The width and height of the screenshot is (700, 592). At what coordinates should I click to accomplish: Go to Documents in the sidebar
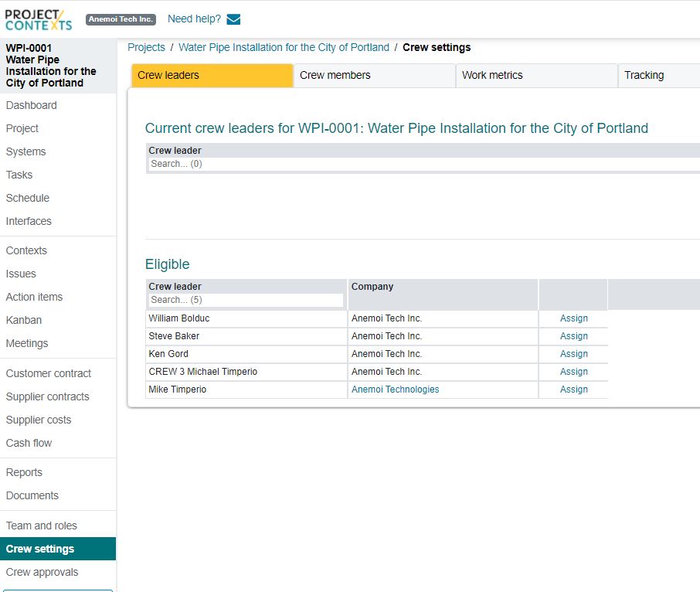[32, 496]
